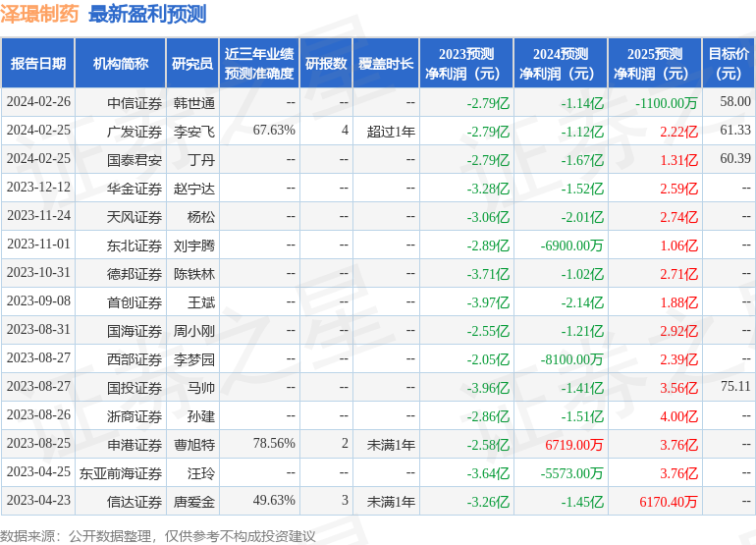Click the 近三年业绩预测准确度 column header
Viewport: 756px width, 545px height.
click(259, 63)
